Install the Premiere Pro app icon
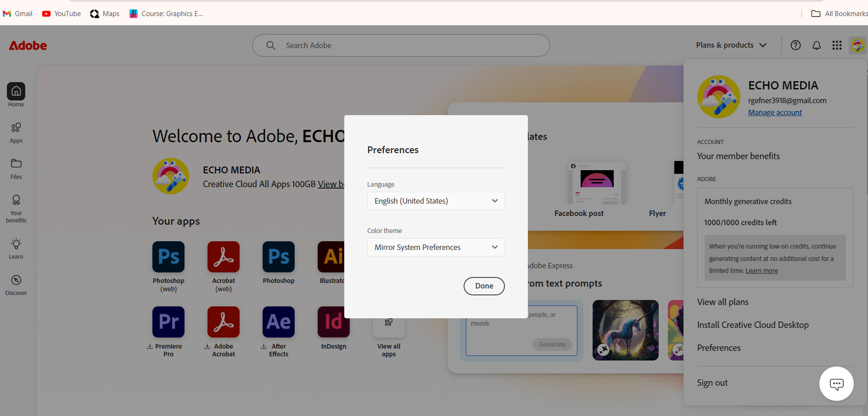Viewport: 868px width, 416px height. (168, 322)
